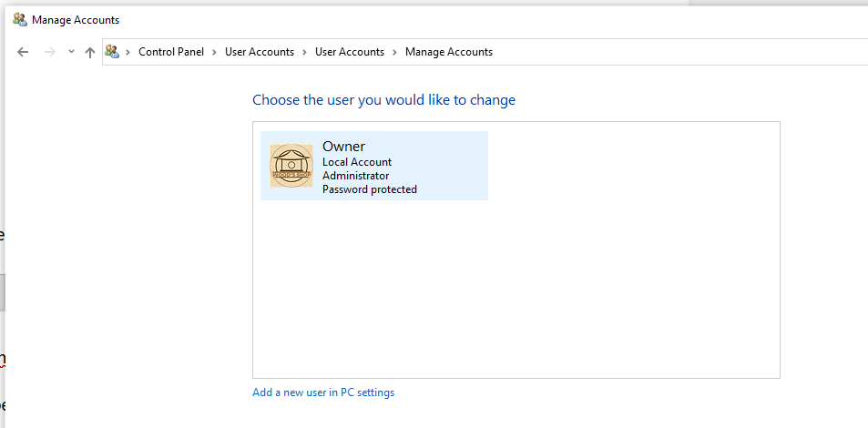Click the Password protected label
Screen dimensions: 868x428
tap(370, 189)
